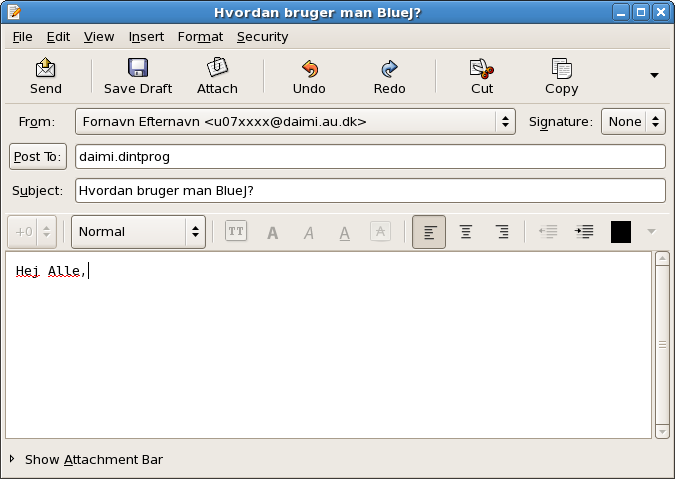Toggle underline text formatting
The height and width of the screenshot is (479, 675).
344,233
